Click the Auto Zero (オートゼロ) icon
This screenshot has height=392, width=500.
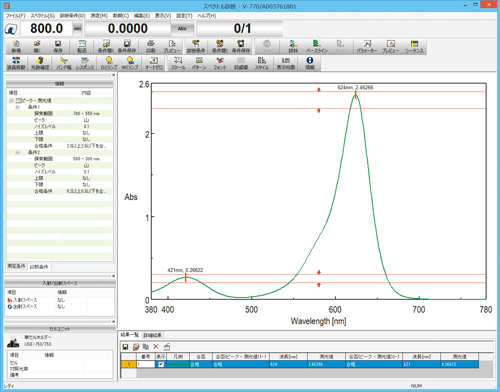click(x=154, y=63)
